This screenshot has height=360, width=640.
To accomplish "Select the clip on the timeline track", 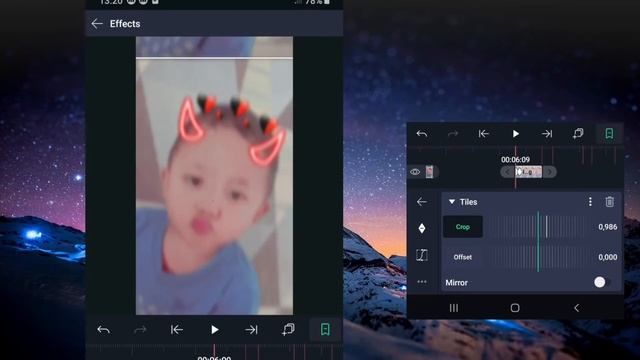I will (528, 172).
